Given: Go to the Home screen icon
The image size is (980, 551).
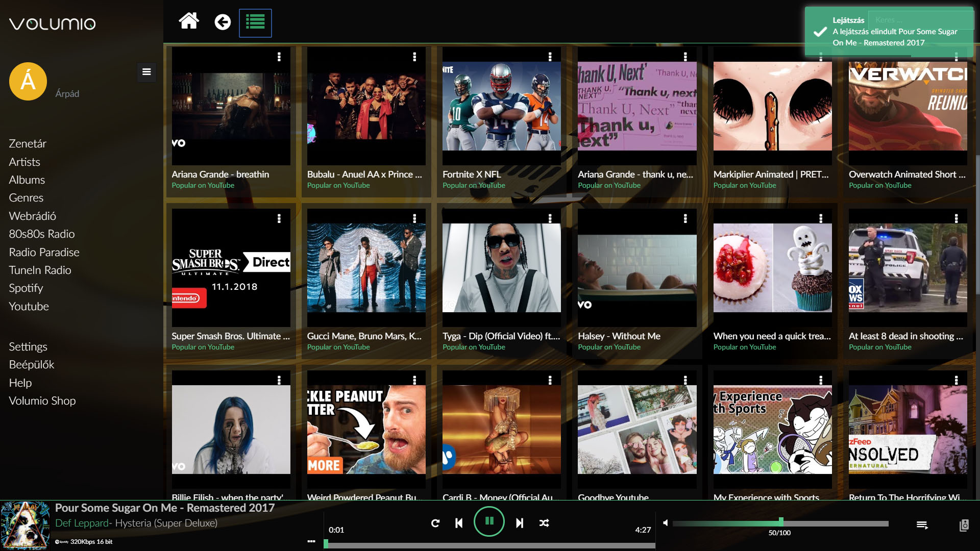Looking at the screenshot, I should click(188, 21).
